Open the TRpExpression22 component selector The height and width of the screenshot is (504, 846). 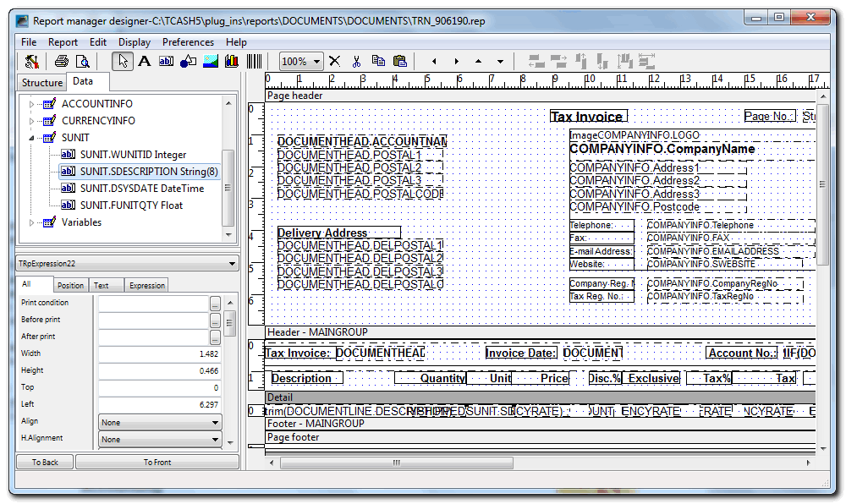(232, 264)
